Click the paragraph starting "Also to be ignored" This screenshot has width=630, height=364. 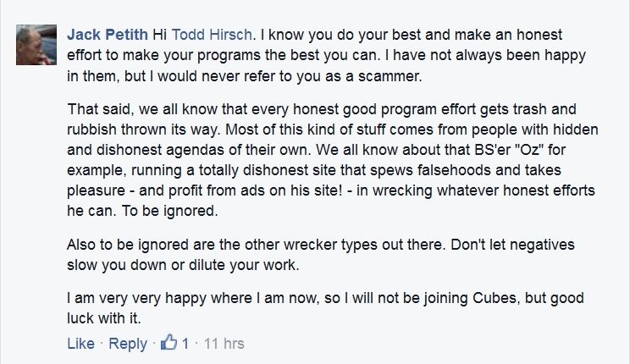321,254
